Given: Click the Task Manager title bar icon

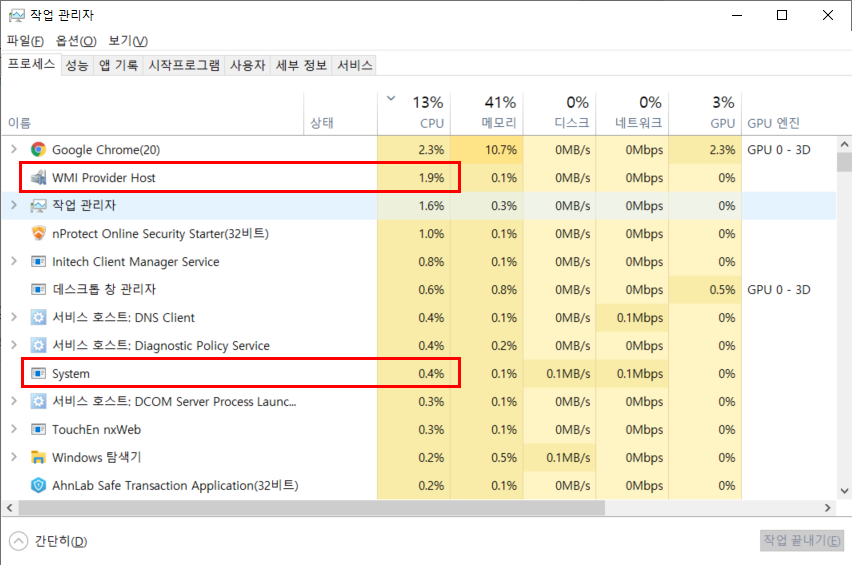Looking at the screenshot, I should [17, 15].
